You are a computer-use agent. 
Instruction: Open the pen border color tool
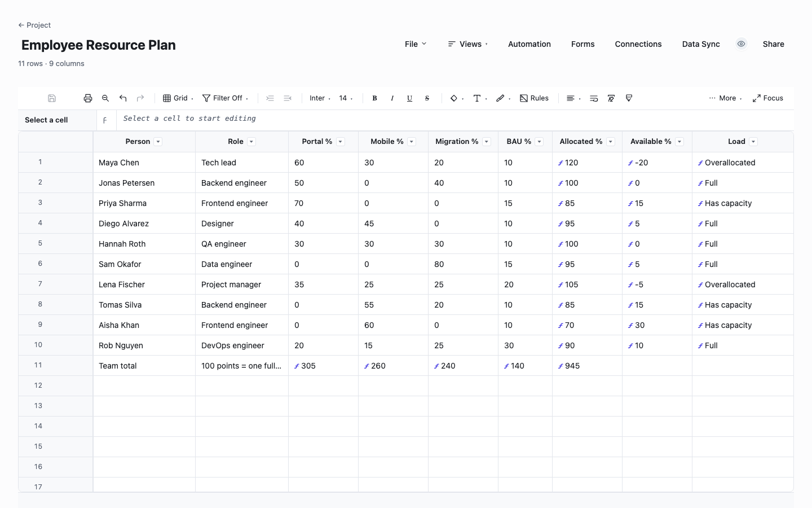[x=503, y=98]
